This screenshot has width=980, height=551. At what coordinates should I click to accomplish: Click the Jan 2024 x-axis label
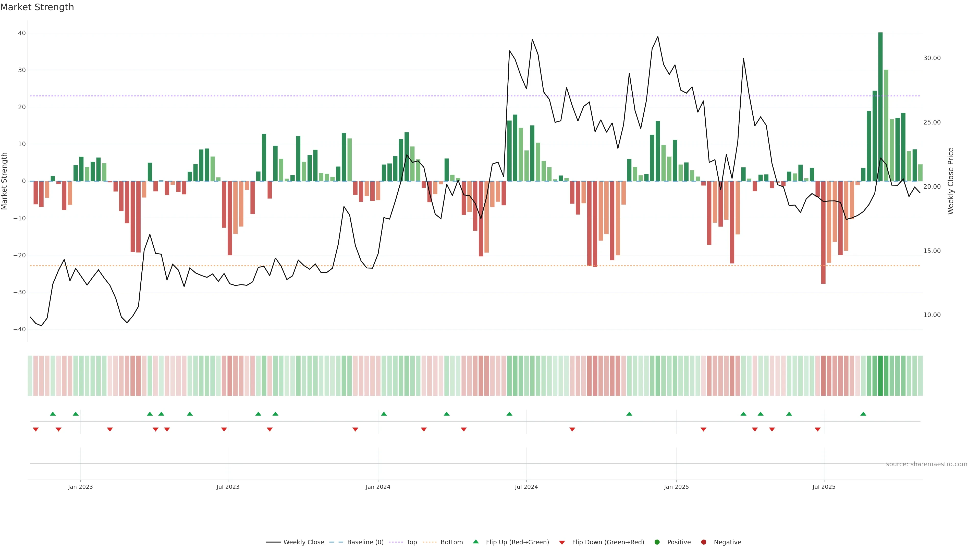point(378,487)
